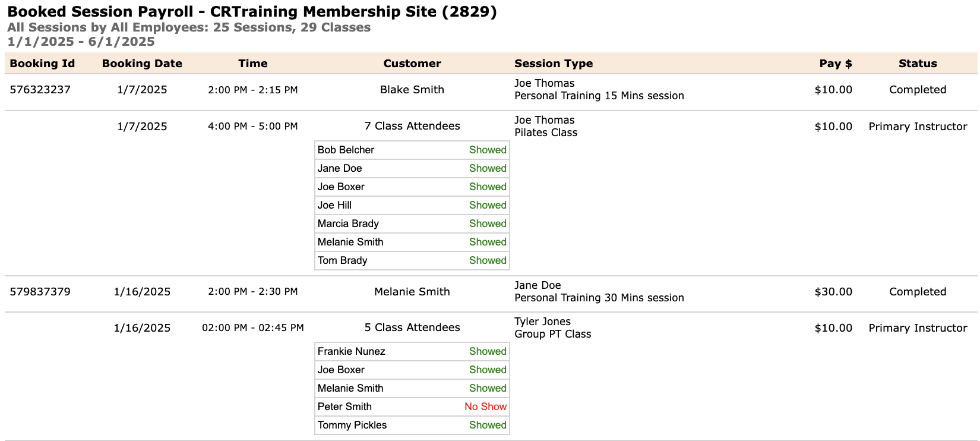The image size is (980, 441).
Task: Click the Pilates Class session type
Action: pyautogui.click(x=546, y=133)
